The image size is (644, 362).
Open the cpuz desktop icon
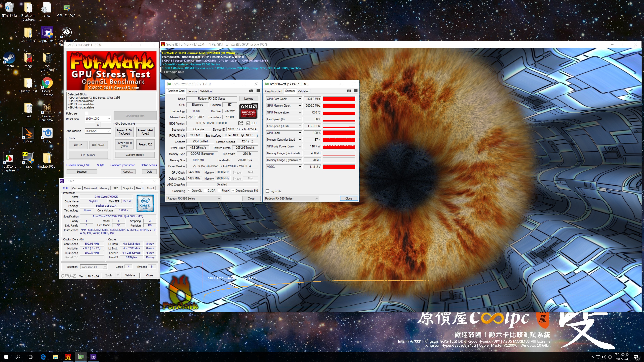click(x=47, y=10)
